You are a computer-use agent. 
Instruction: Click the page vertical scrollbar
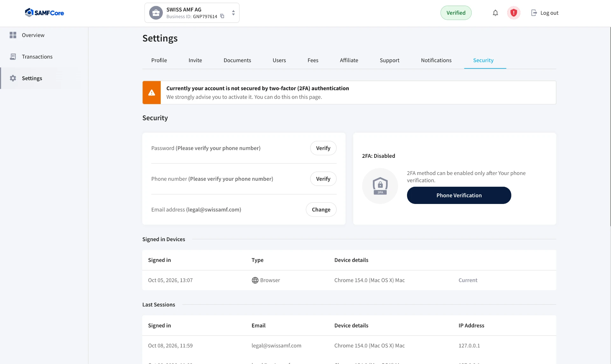[x=610, y=127]
